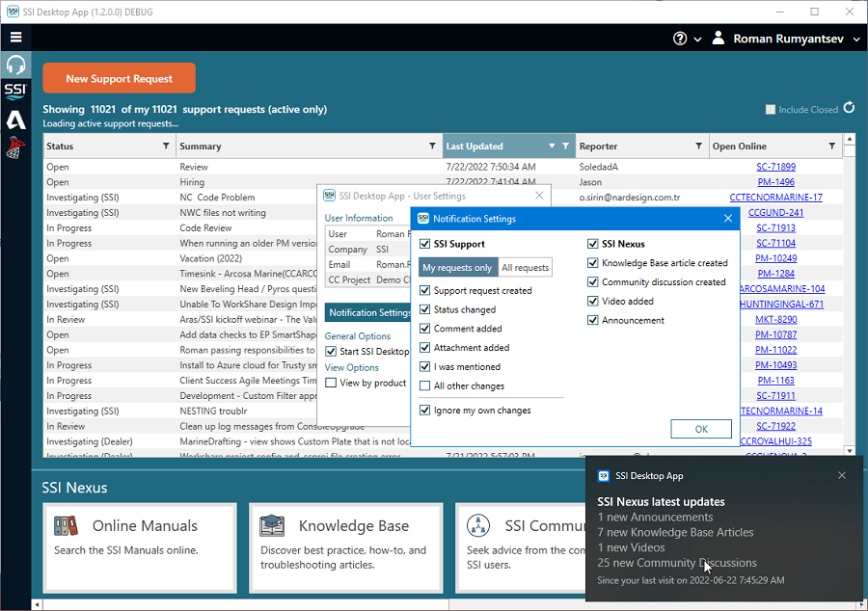
Task: Toggle Start SSI Desktop checkbox
Action: coord(331,352)
